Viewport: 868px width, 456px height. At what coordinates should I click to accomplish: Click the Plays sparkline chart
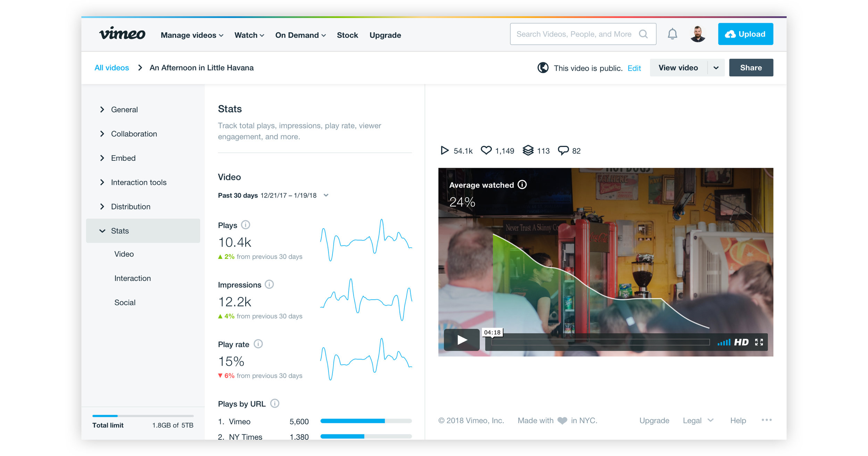tap(366, 240)
